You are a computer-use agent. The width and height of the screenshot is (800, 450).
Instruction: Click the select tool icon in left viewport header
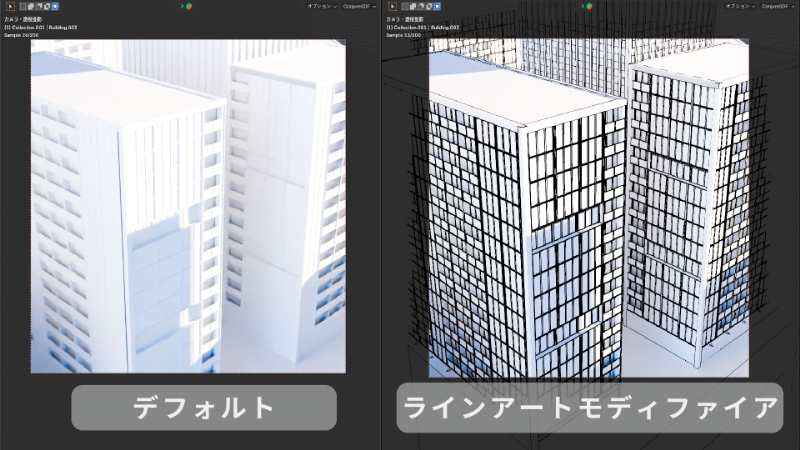pyautogui.click(x=10, y=6)
